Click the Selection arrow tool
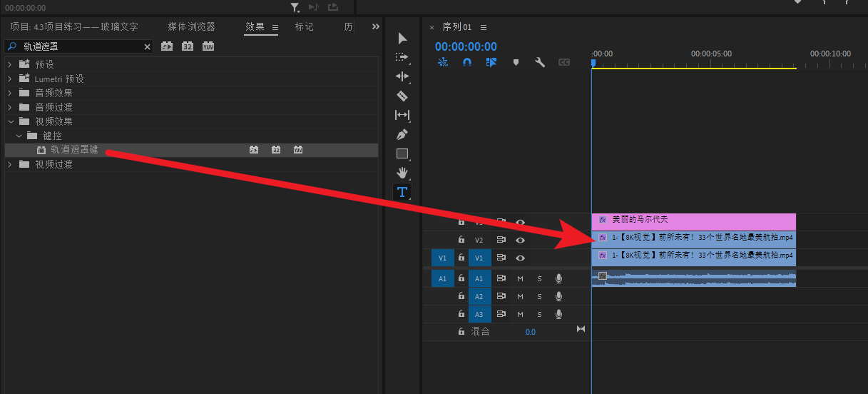Image resolution: width=868 pixels, height=394 pixels. 402,38
